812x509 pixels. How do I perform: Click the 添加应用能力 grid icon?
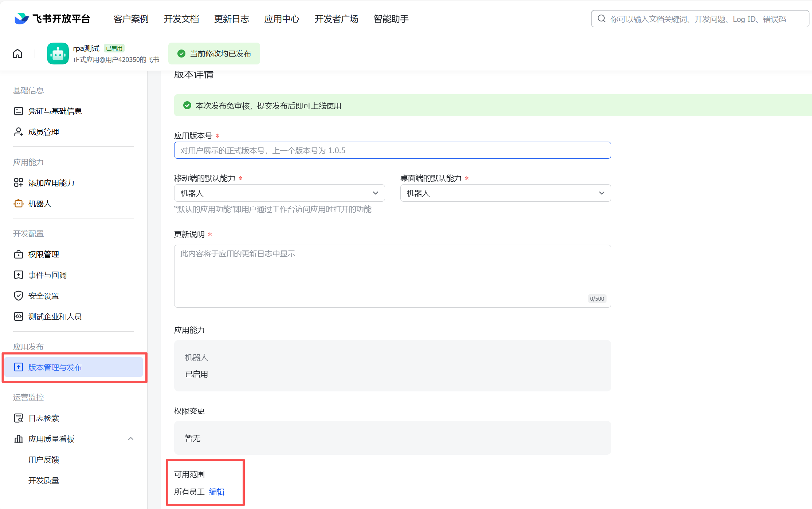pyautogui.click(x=18, y=183)
